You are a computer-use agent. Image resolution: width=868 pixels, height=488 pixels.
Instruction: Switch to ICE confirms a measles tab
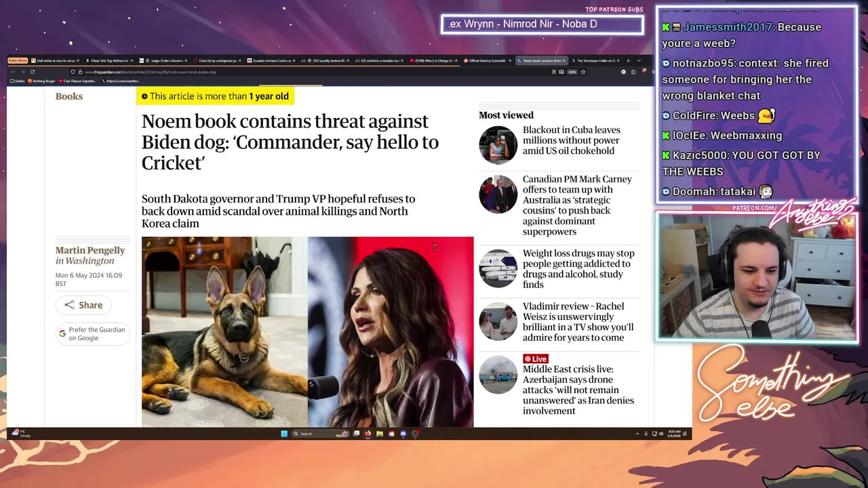(x=378, y=60)
